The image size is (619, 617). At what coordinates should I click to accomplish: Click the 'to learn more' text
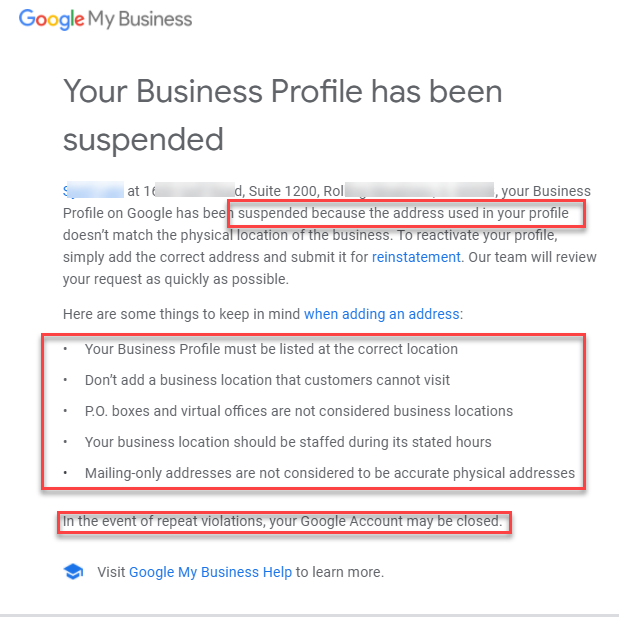(340, 572)
